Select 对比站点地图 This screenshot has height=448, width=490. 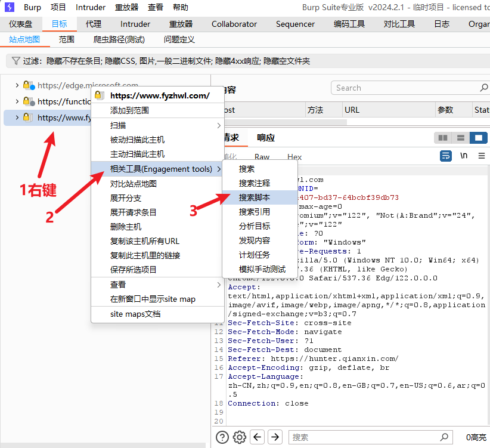click(157, 184)
